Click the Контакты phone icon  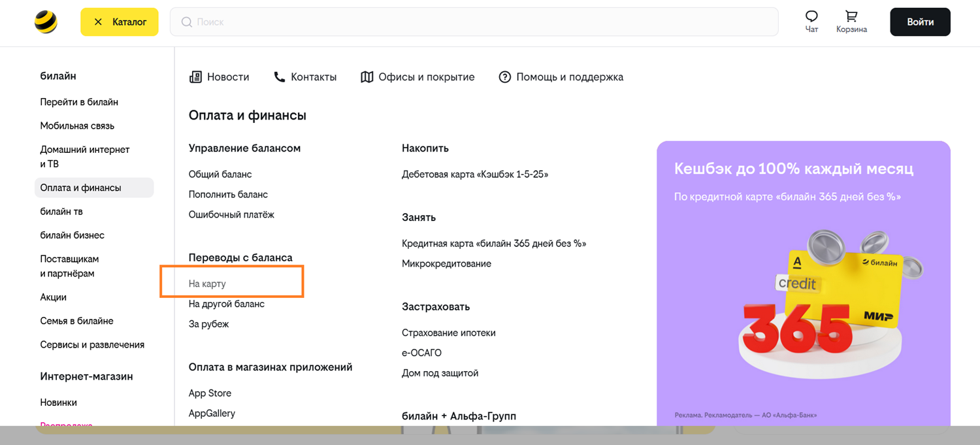pos(280,77)
